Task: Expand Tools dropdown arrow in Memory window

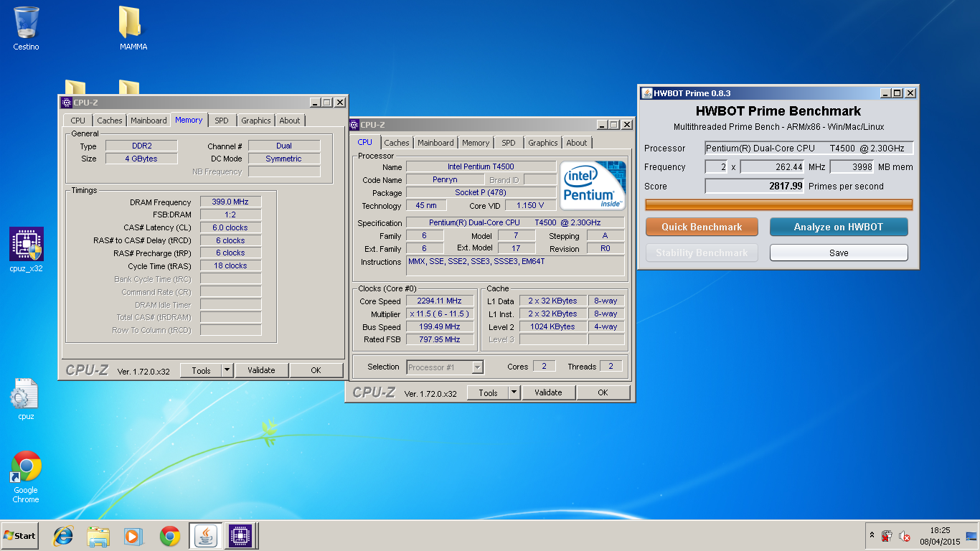Action: tap(227, 370)
